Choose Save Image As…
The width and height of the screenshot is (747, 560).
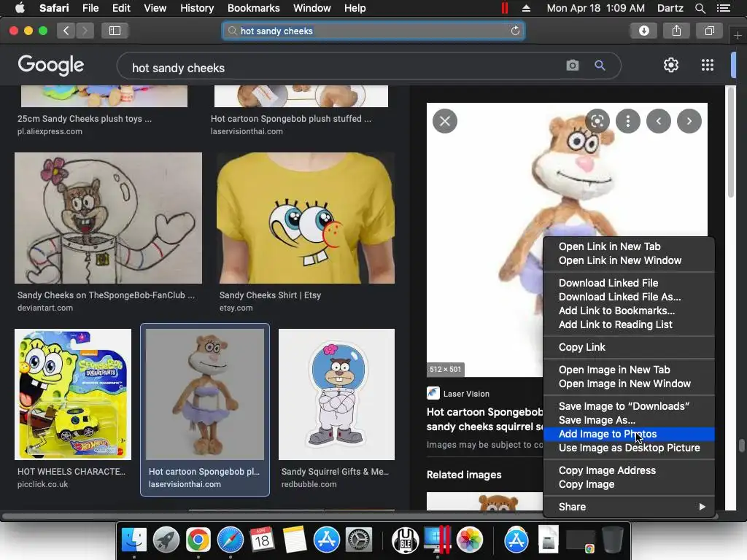(x=629, y=420)
